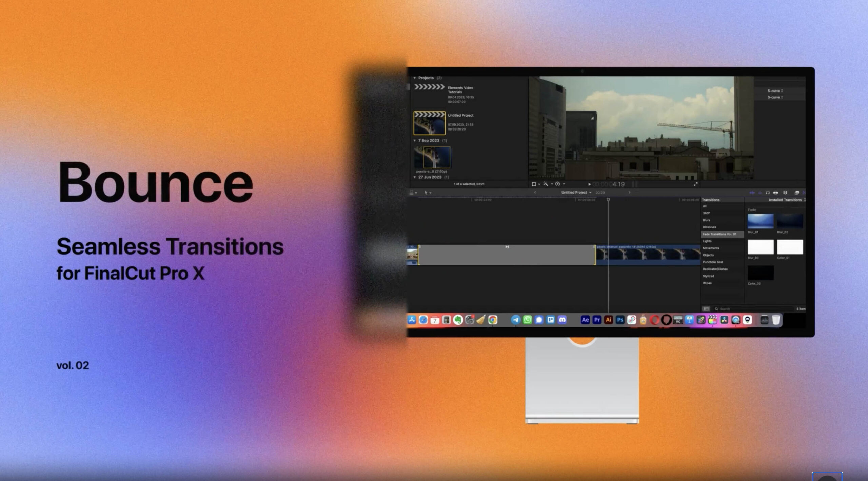868x481 pixels.
Task: Collapse the 7 Sep 2023 group
Action: click(414, 140)
